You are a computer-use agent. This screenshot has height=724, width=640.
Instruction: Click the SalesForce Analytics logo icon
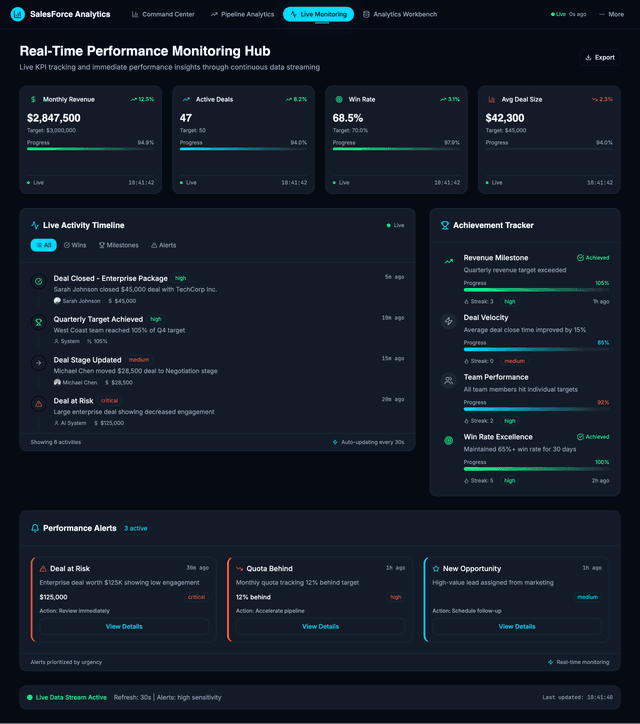click(x=17, y=14)
